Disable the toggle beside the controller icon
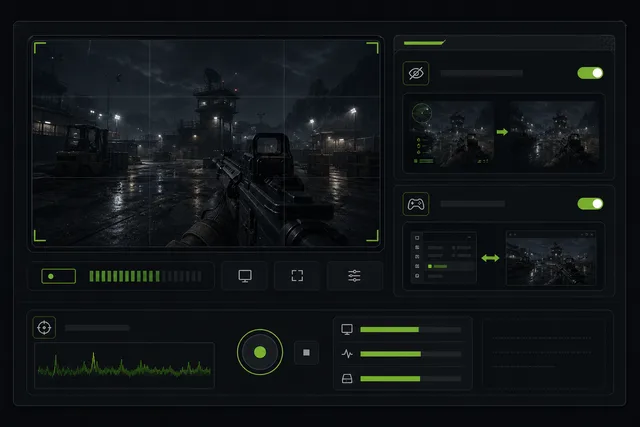Screen dimensions: 640x427 [x=590, y=204]
